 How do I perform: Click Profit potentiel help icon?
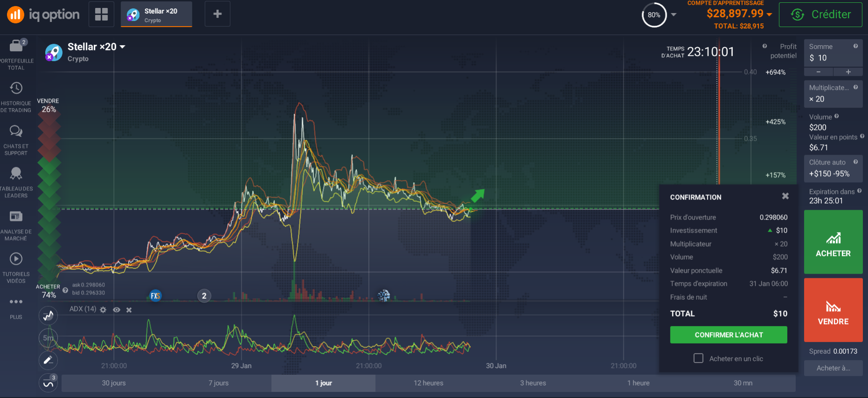point(765,46)
